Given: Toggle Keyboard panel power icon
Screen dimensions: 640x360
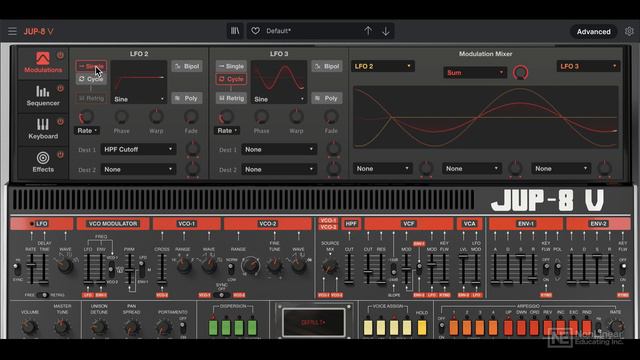Looking at the screenshot, I should click(x=60, y=122).
